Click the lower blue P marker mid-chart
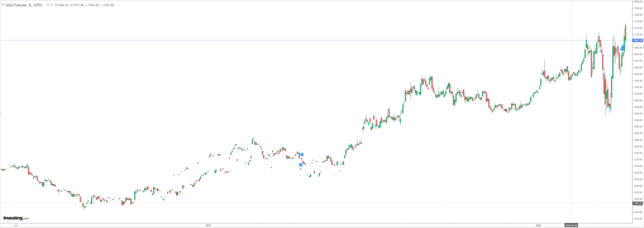Screen dimensions: 644x228 point(301,165)
